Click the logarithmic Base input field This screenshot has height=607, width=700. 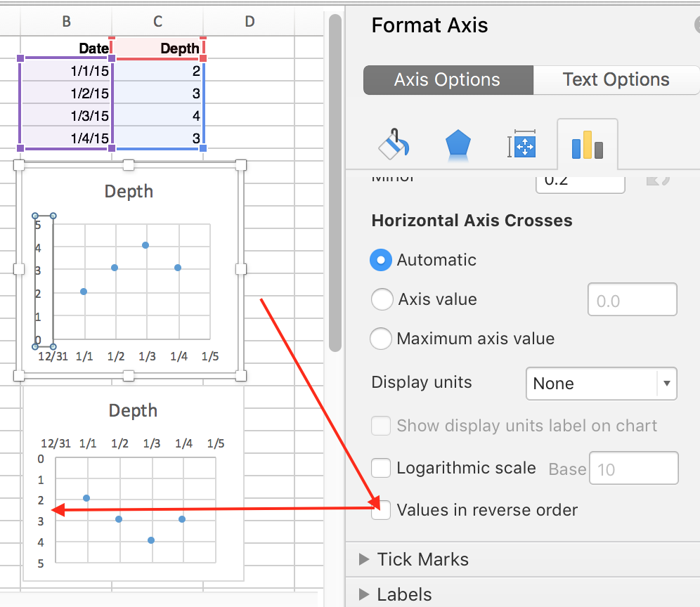click(633, 468)
